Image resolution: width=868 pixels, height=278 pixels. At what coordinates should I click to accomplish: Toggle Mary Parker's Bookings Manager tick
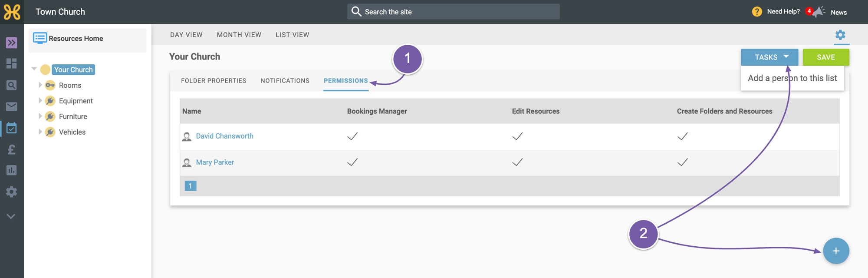click(x=352, y=162)
